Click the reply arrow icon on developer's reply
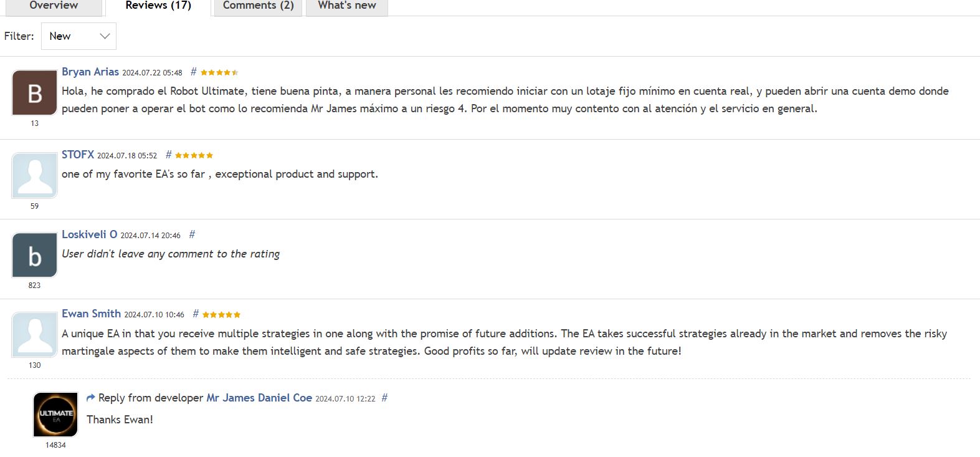This screenshot has height=457, width=980. pyautogui.click(x=90, y=397)
